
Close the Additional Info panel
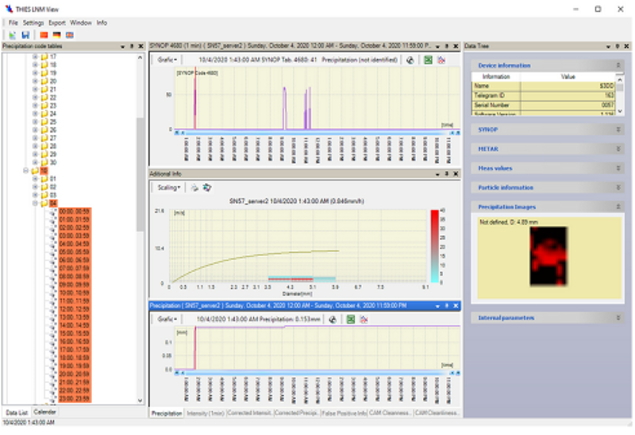(456, 174)
